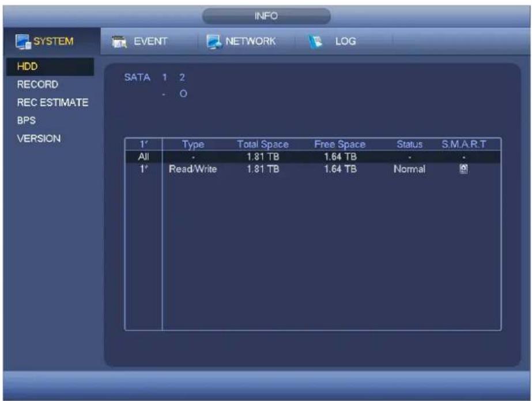Click the INFO title bar label
Image resolution: width=532 pixels, height=401 pixels.
[x=266, y=16]
